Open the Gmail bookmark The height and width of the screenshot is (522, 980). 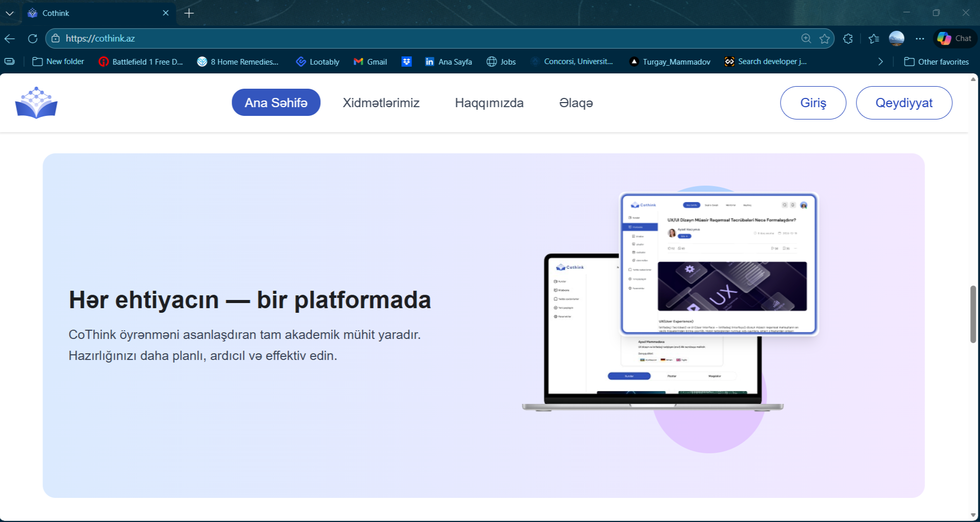click(370, 62)
